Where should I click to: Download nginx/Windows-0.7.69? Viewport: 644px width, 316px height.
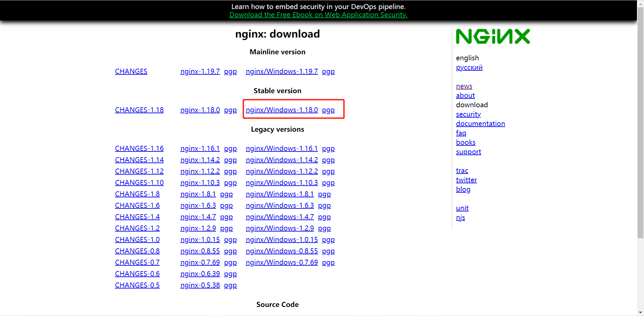(282, 262)
